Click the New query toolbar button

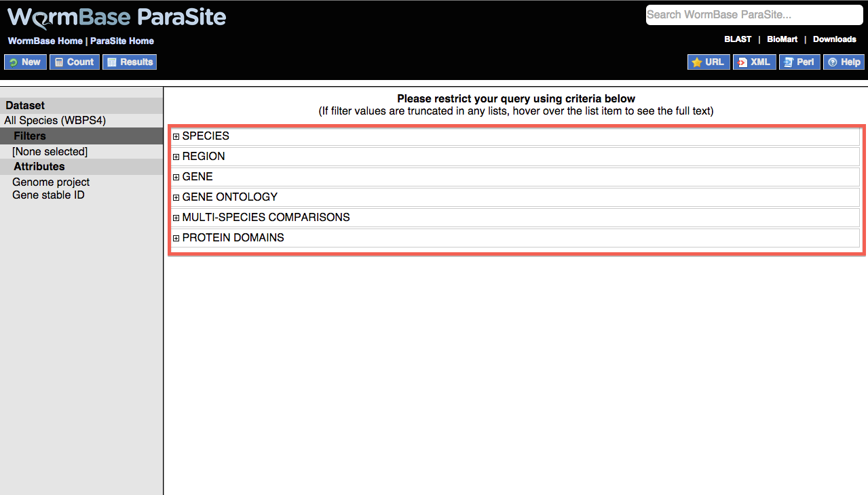tap(25, 62)
